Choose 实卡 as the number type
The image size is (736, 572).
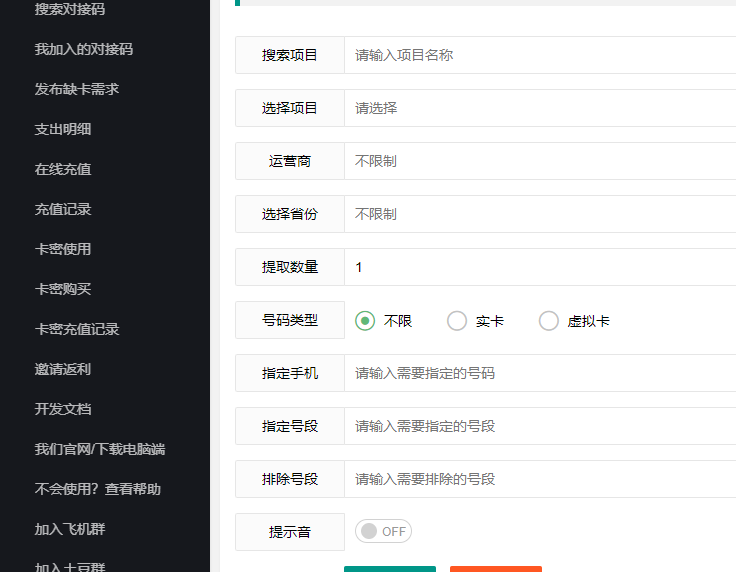pos(457,321)
